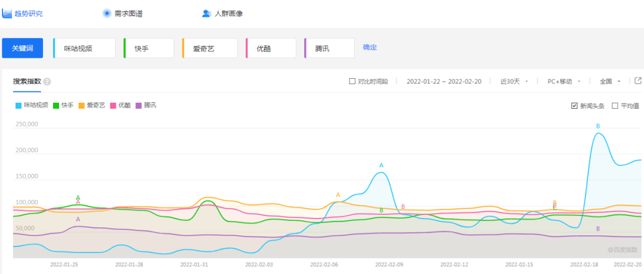Open the 2022-01-22 ~ 2022-02-20 date range picker

point(444,81)
